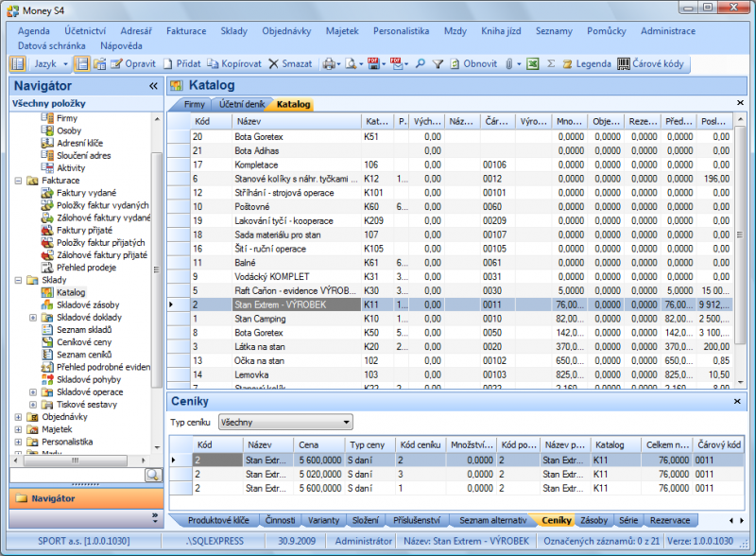Click Kopírovat to copy the record
756x556 pixels.
click(234, 63)
